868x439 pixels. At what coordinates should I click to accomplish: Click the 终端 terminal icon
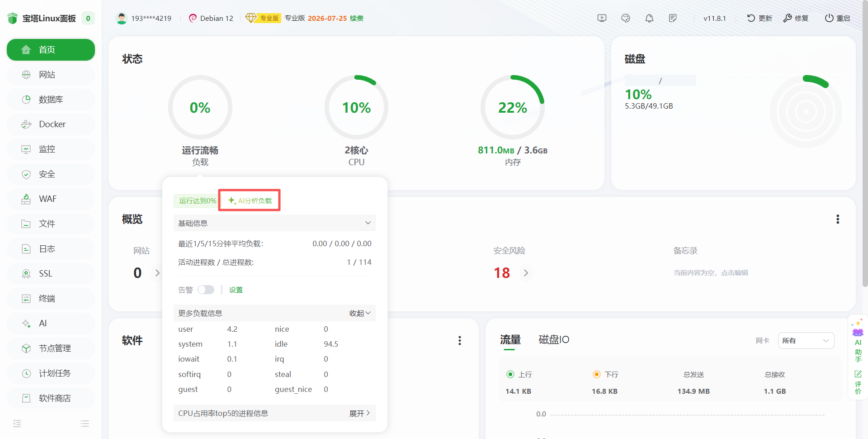(26, 299)
